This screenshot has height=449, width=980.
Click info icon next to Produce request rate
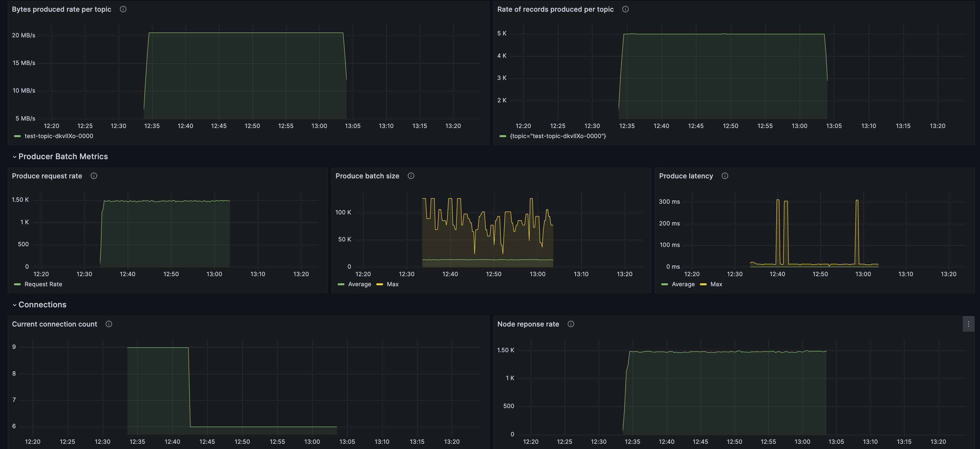94,176
